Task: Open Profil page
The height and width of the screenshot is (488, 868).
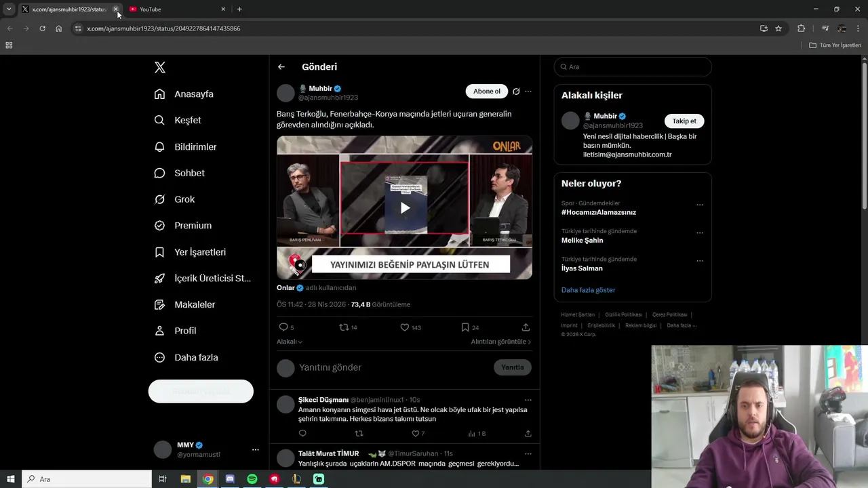Action: (x=175, y=331)
